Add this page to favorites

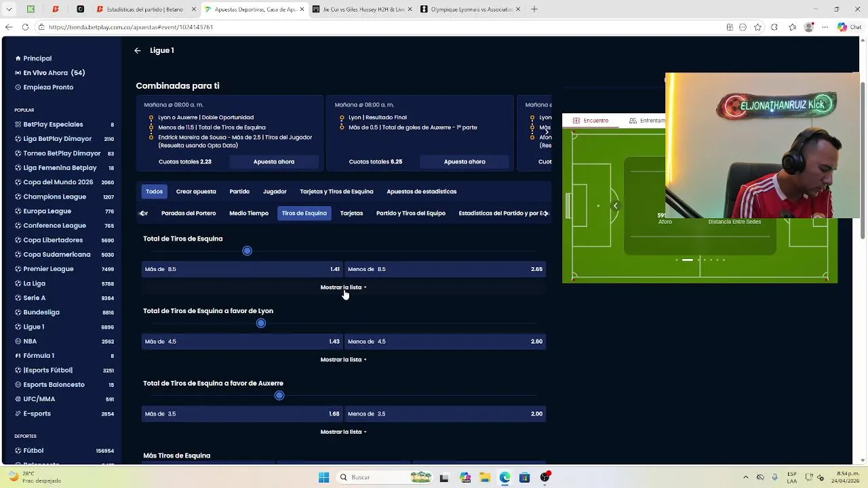pyautogui.click(x=757, y=27)
